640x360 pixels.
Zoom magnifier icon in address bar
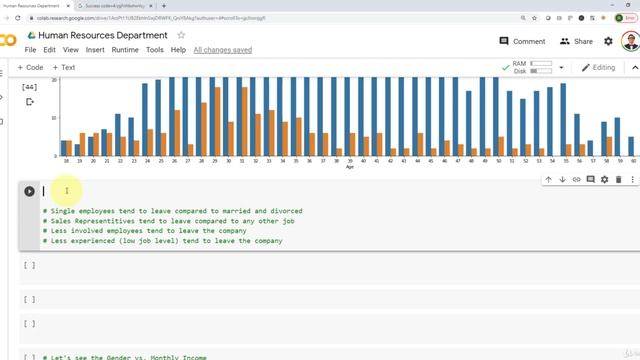pyautogui.click(x=523, y=18)
